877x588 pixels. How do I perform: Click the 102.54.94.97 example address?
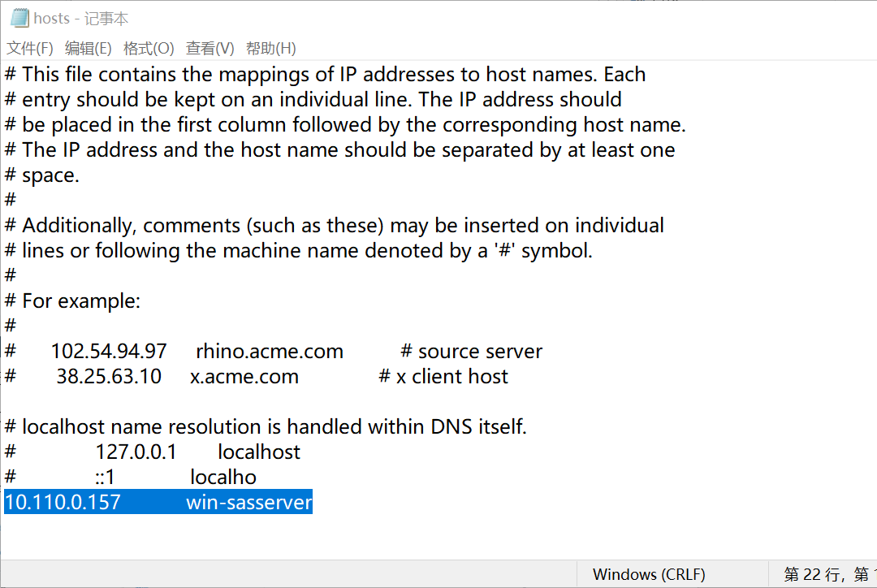[109, 352]
